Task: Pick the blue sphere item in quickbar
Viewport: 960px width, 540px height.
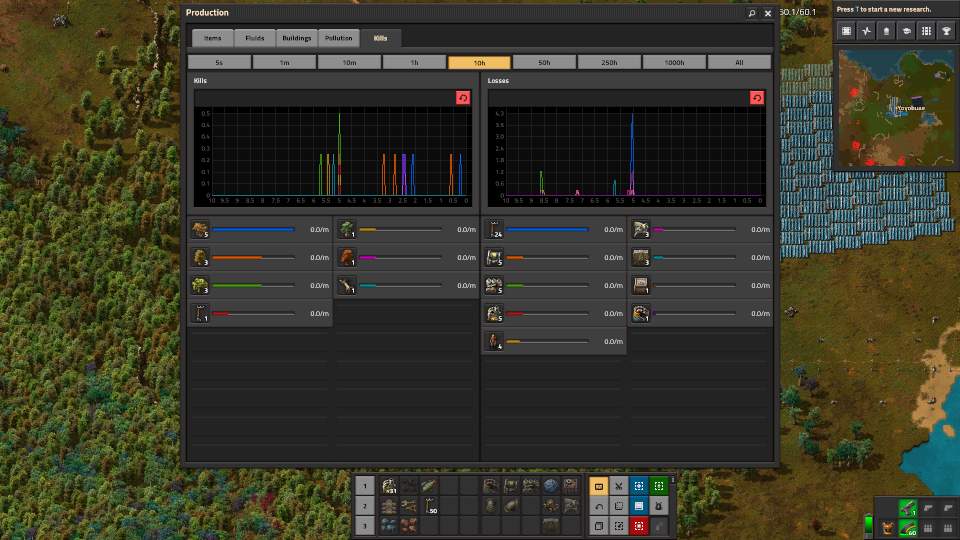Action: tap(550, 486)
